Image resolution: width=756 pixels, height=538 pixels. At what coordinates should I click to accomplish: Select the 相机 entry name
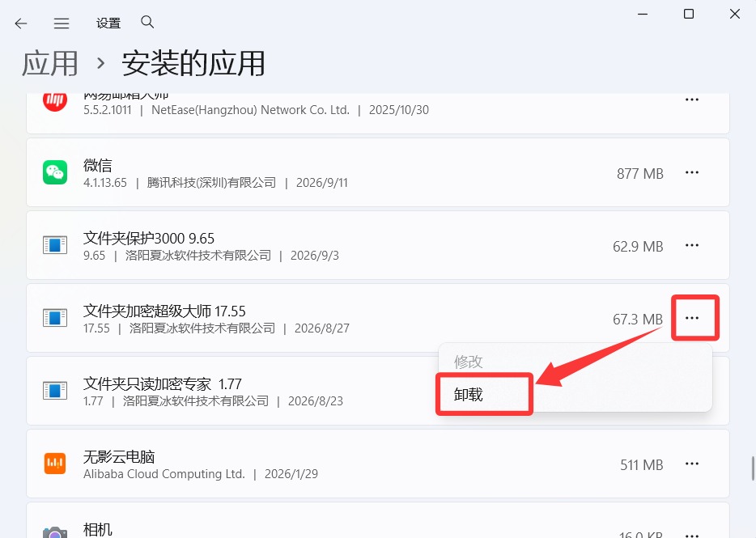[x=97, y=529]
